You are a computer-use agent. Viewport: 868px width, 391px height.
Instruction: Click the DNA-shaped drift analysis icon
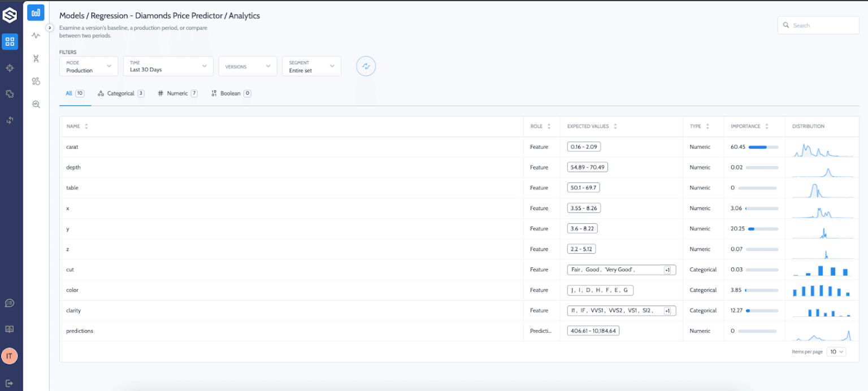tap(35, 58)
